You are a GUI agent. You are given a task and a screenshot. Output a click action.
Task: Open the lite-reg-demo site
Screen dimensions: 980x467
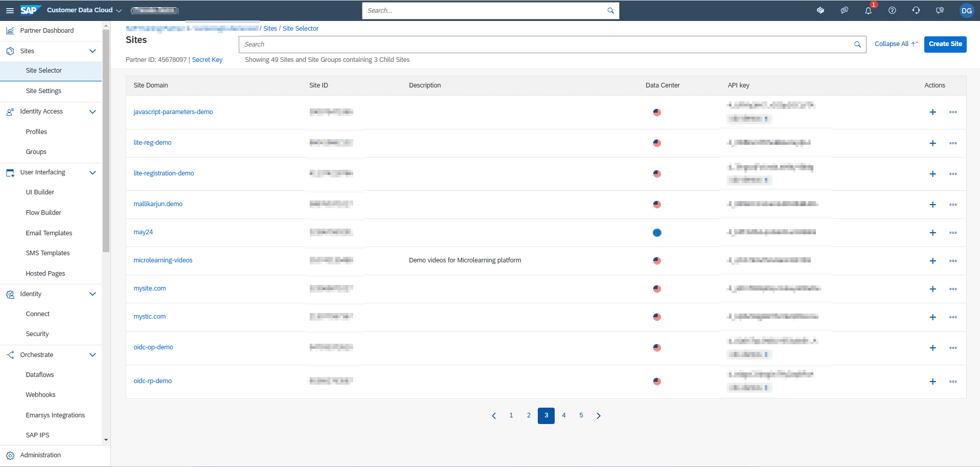pos(152,143)
